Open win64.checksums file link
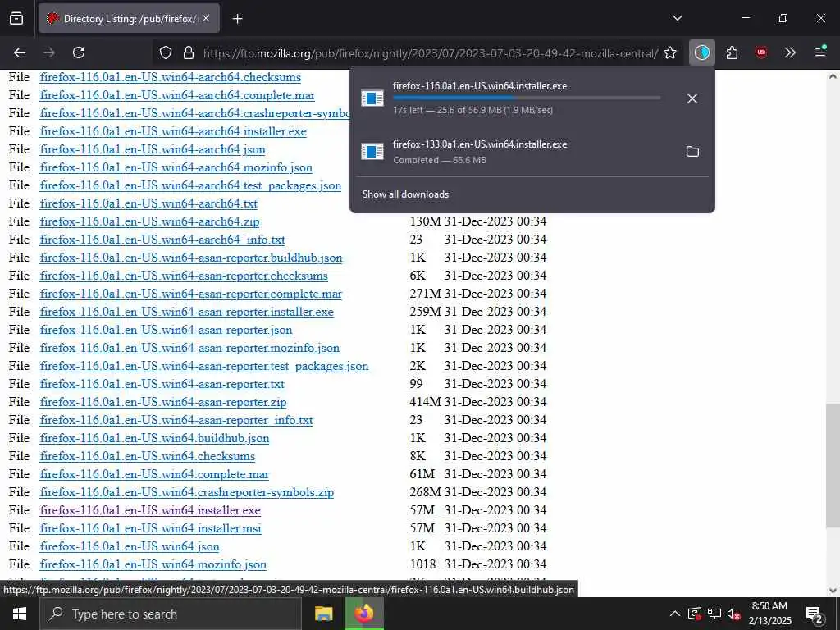Image resolution: width=840 pixels, height=630 pixels. coord(148,456)
